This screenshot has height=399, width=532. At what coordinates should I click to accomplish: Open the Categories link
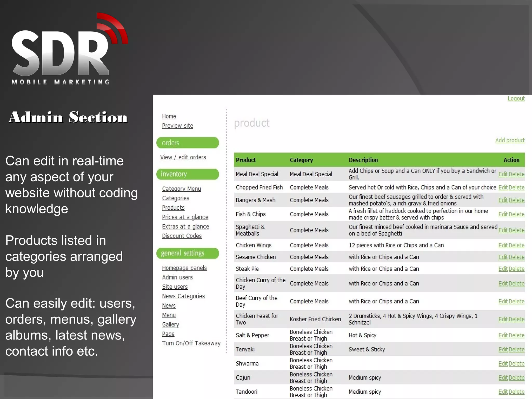click(x=175, y=198)
